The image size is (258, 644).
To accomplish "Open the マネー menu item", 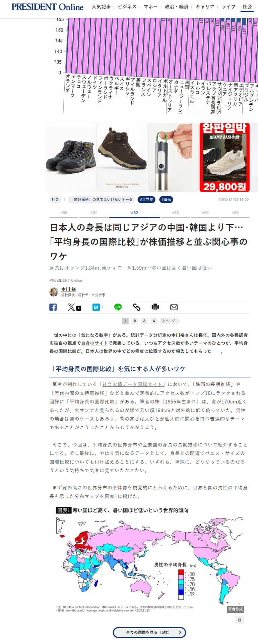I will click(x=150, y=7).
